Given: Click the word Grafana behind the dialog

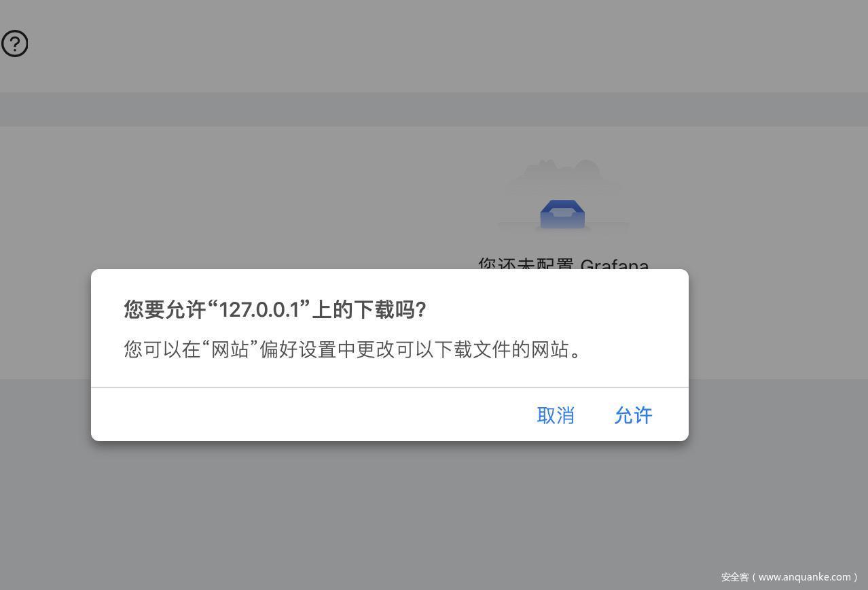Looking at the screenshot, I should [x=615, y=264].
